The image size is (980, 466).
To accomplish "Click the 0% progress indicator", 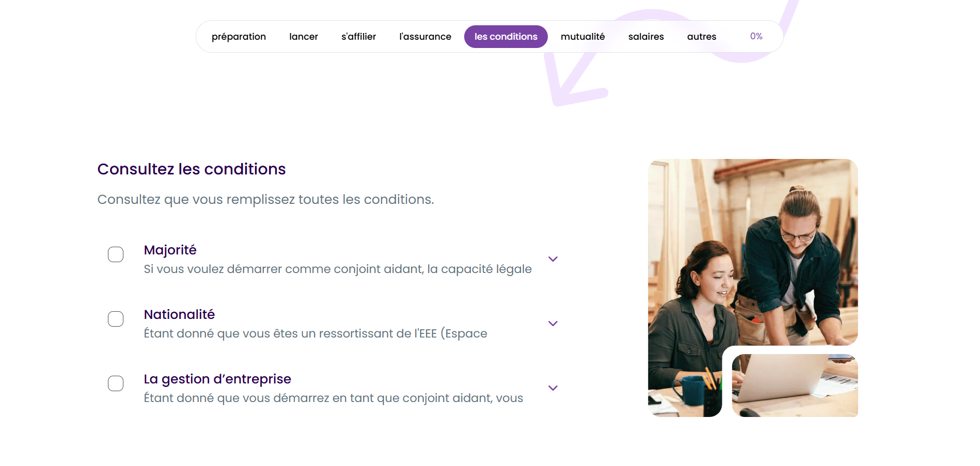I will (x=756, y=36).
